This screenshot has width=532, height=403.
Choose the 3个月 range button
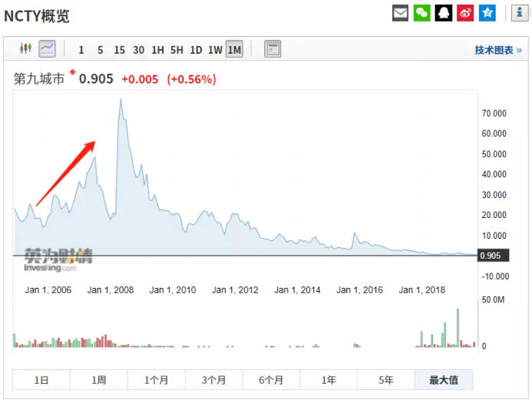213,380
